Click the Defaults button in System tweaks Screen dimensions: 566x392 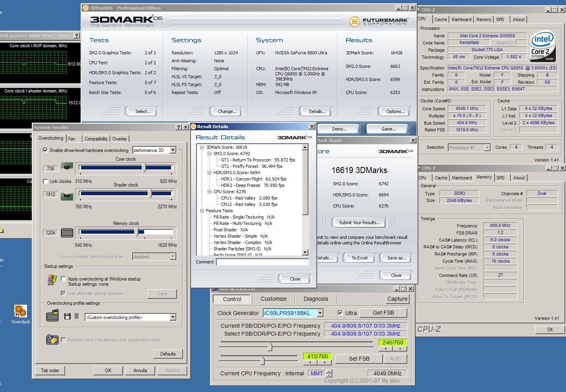168,354
